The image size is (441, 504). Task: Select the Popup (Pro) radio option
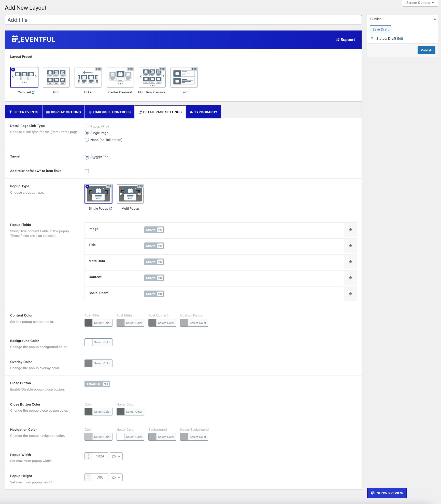[87, 126]
